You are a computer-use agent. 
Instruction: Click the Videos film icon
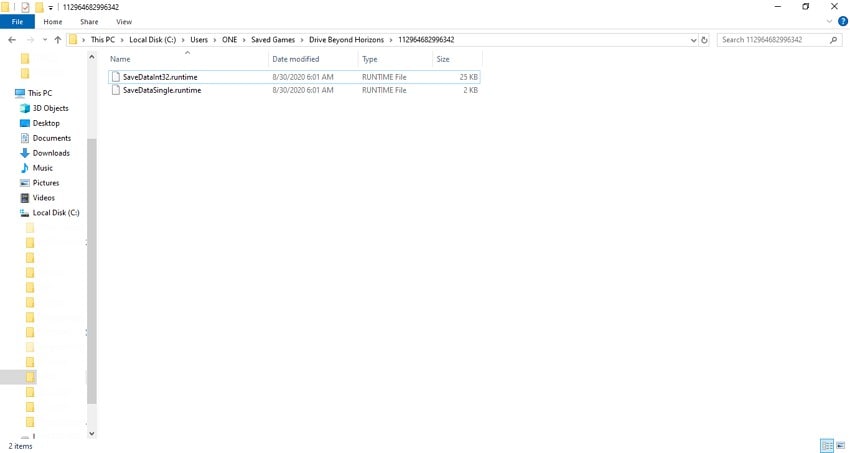pyautogui.click(x=24, y=198)
